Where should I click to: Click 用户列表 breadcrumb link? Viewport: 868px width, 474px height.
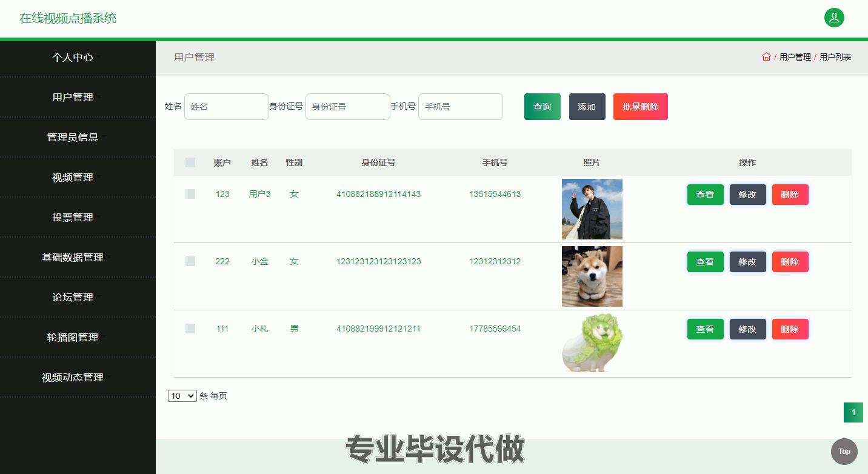[835, 57]
